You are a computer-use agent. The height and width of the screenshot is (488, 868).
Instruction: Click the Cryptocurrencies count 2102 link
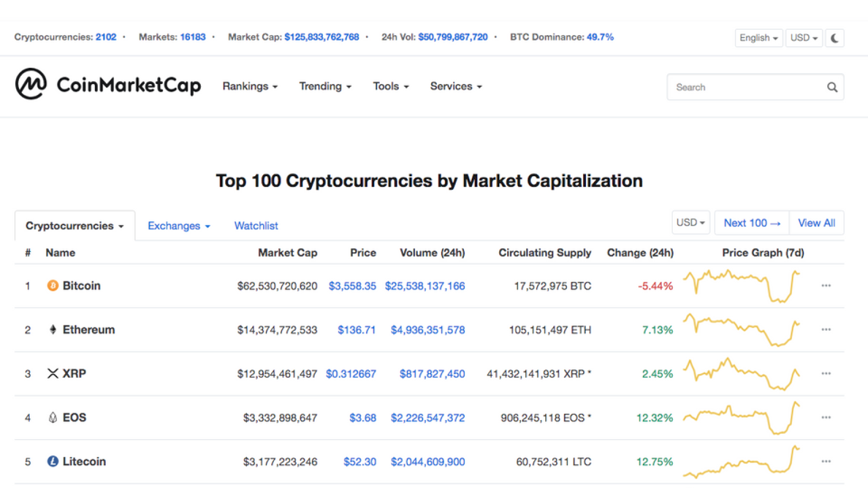pyautogui.click(x=106, y=37)
